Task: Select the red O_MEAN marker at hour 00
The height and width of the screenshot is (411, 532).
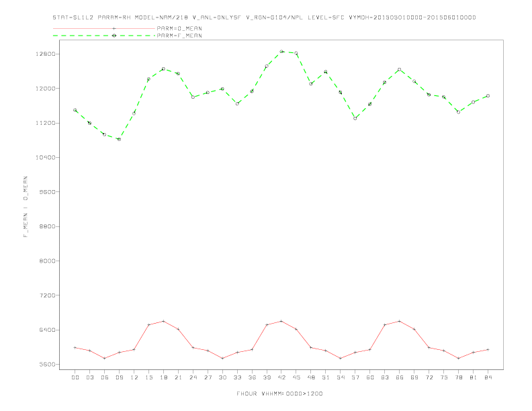Action: 75,348
